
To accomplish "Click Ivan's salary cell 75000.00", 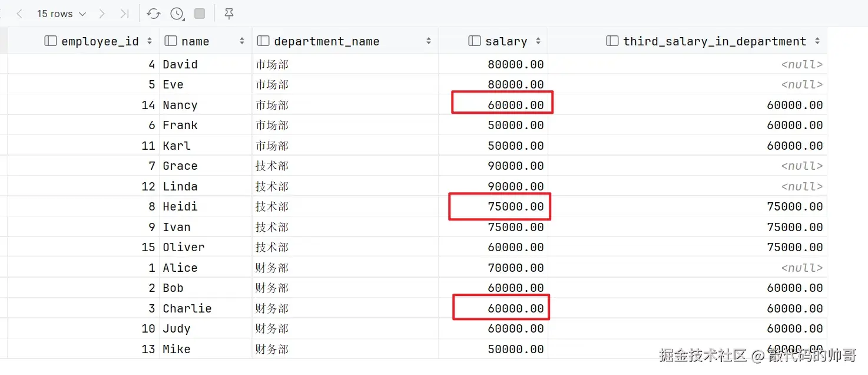I will point(493,227).
